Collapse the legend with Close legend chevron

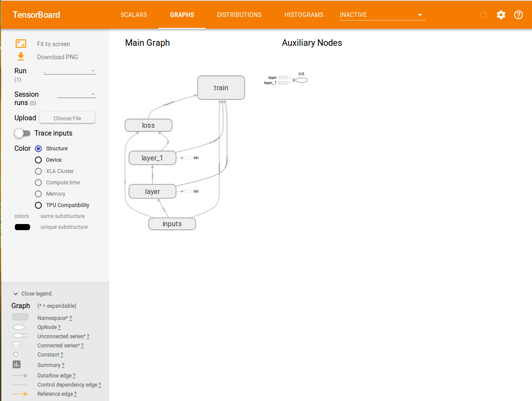point(16,294)
